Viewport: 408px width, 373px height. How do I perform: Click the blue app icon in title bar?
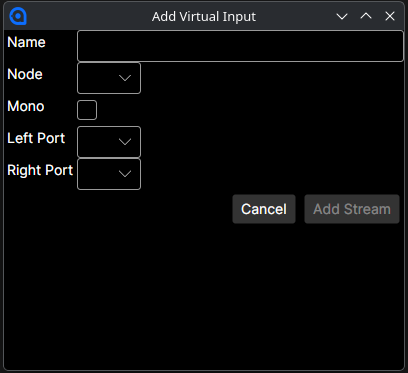pos(18,16)
